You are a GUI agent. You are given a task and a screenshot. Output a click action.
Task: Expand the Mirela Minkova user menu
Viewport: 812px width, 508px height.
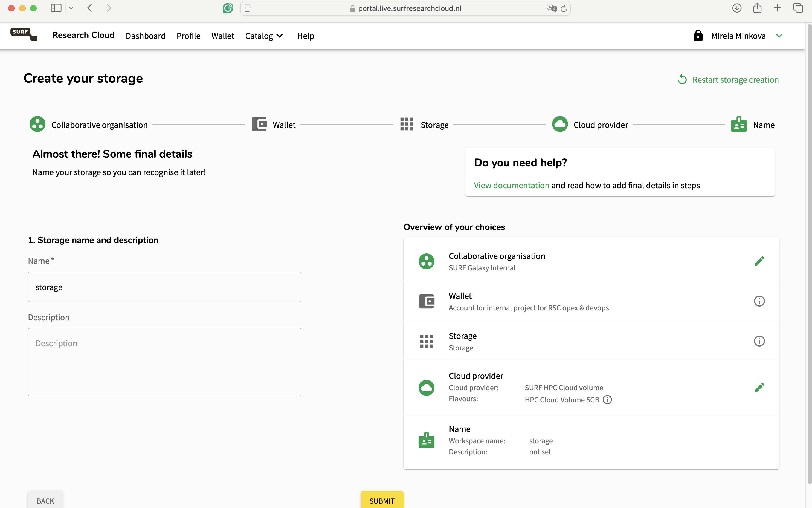click(x=779, y=36)
